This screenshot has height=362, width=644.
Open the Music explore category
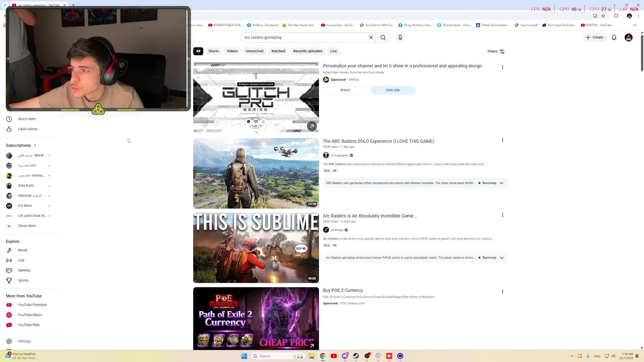23,250
